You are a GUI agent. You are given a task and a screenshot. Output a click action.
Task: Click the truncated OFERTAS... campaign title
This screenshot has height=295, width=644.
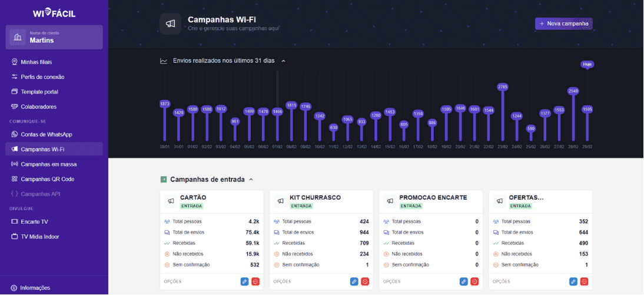(x=526, y=197)
